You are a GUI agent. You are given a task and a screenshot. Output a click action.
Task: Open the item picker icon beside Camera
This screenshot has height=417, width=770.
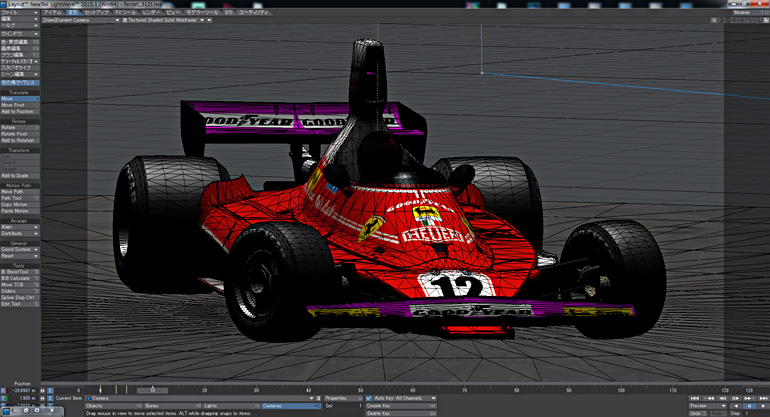pos(318,398)
